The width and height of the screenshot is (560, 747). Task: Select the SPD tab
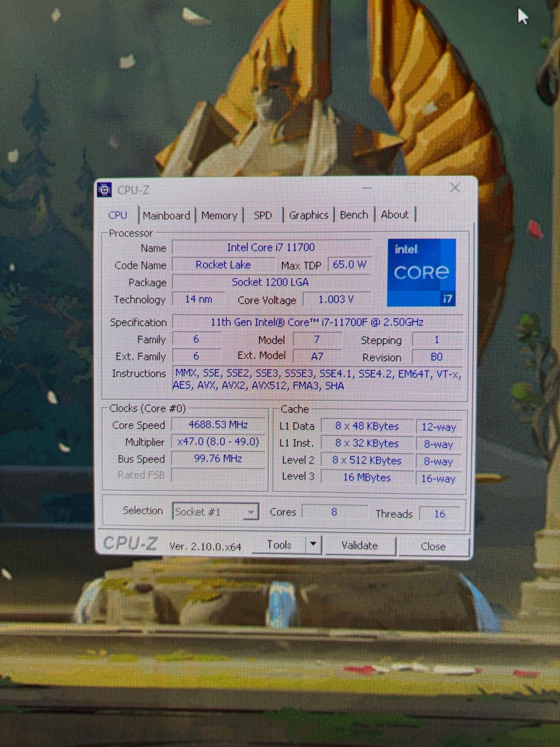click(x=262, y=215)
